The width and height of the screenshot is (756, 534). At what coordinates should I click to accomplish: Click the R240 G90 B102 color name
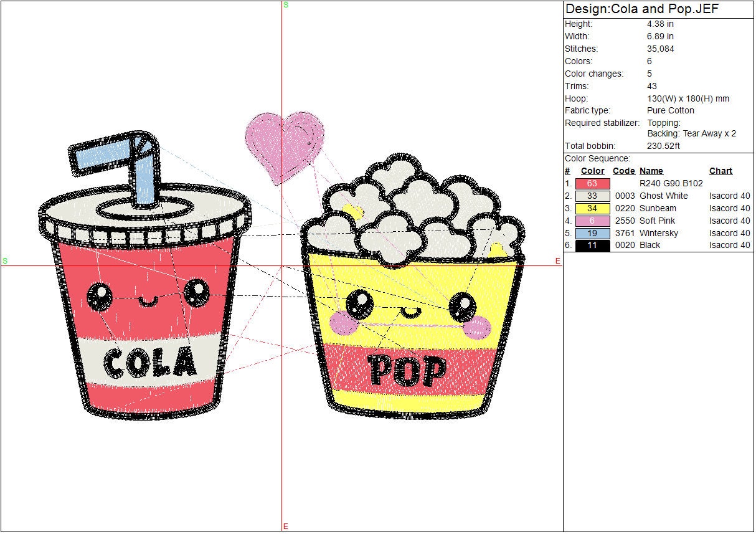pyautogui.click(x=671, y=184)
